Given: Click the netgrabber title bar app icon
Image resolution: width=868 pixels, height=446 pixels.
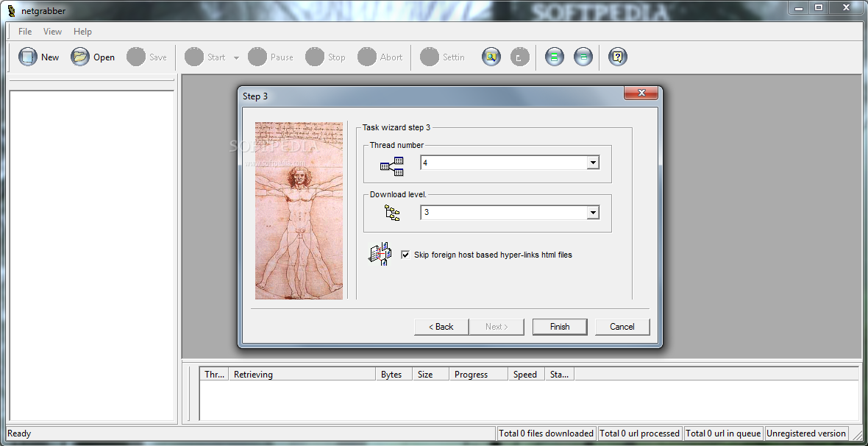Looking at the screenshot, I should tap(12, 10).
